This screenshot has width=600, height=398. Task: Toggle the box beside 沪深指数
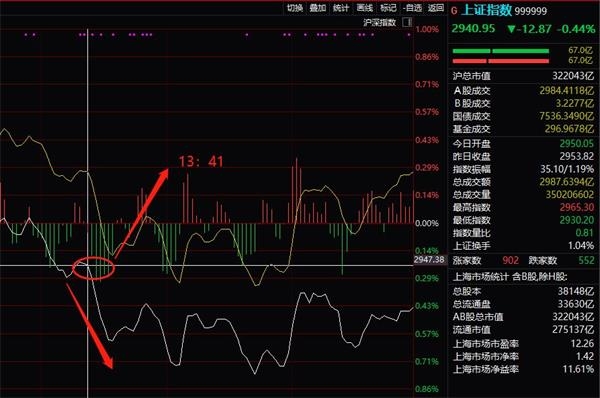(407, 22)
